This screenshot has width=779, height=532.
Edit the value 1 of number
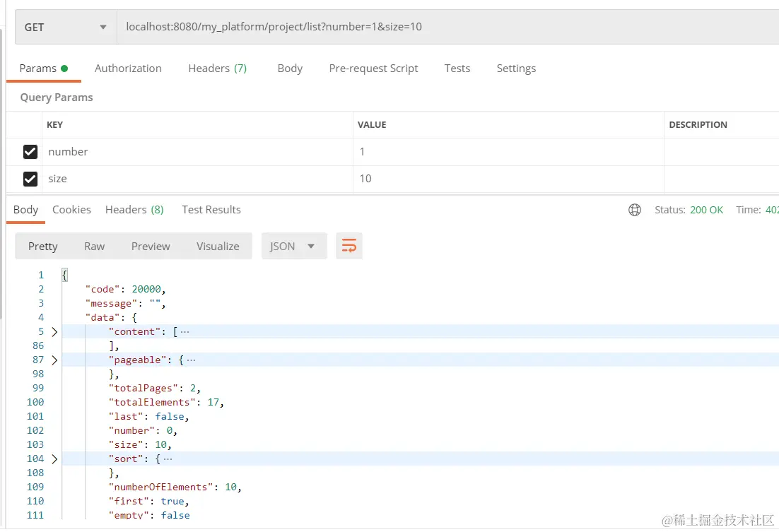[x=509, y=151]
